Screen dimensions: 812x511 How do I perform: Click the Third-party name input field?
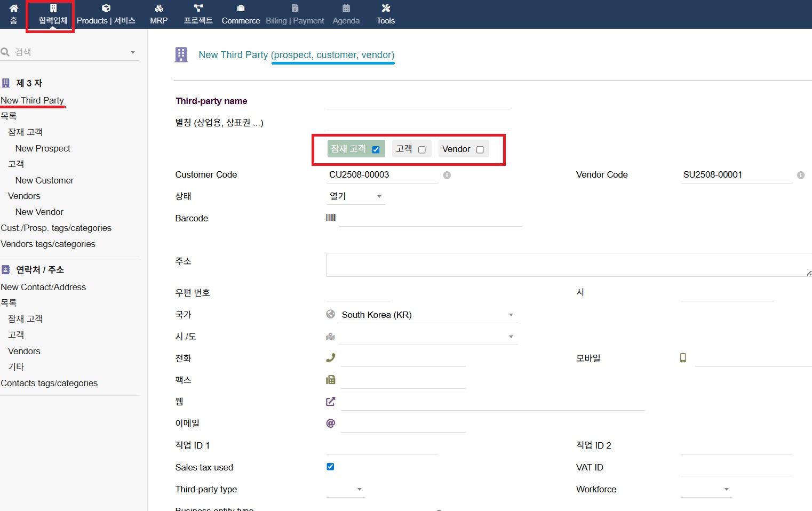[x=418, y=101]
